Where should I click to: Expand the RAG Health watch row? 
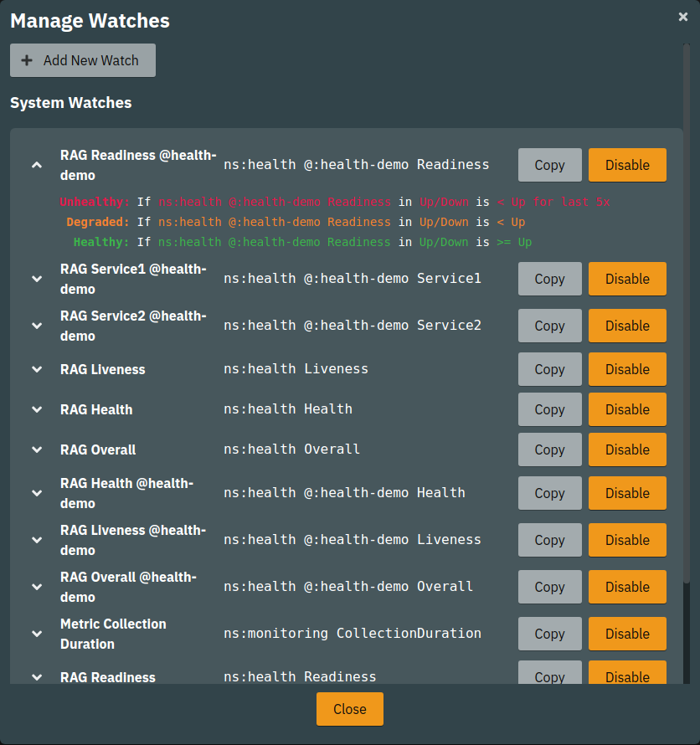pos(36,409)
